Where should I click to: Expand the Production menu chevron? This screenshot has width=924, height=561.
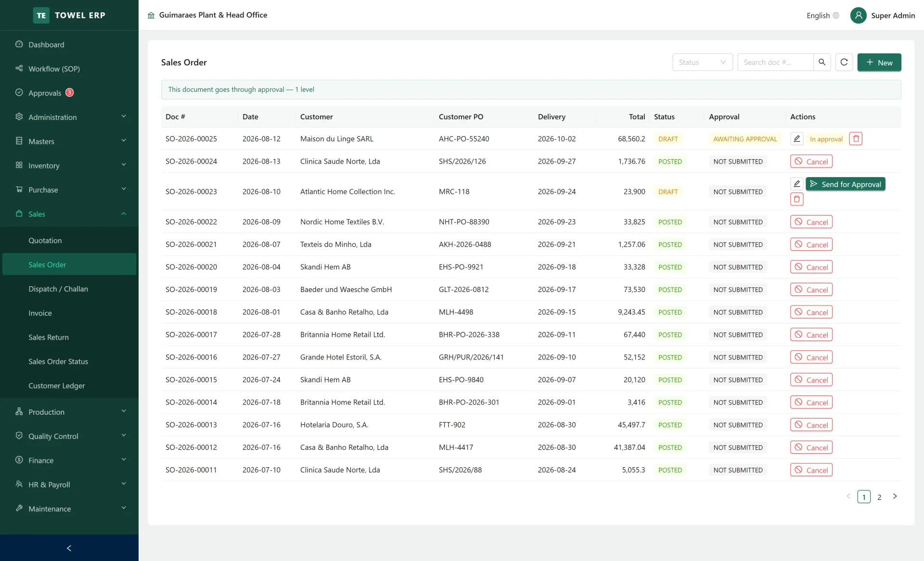click(124, 411)
